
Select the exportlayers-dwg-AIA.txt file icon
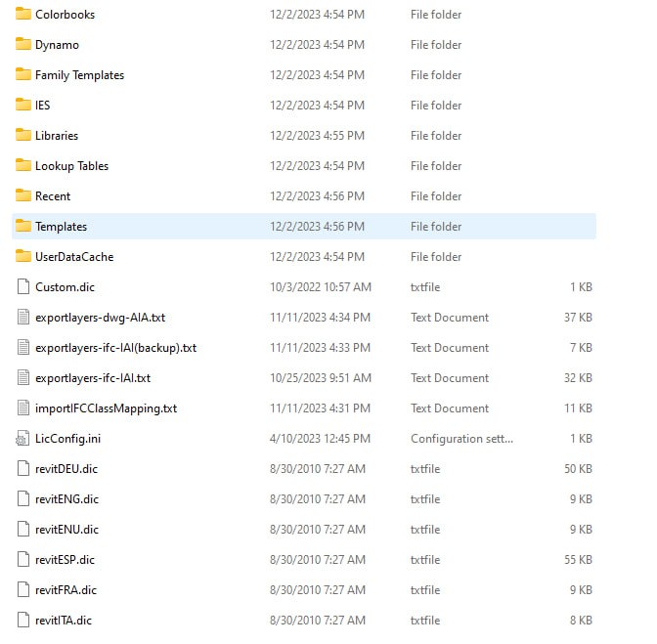23,317
